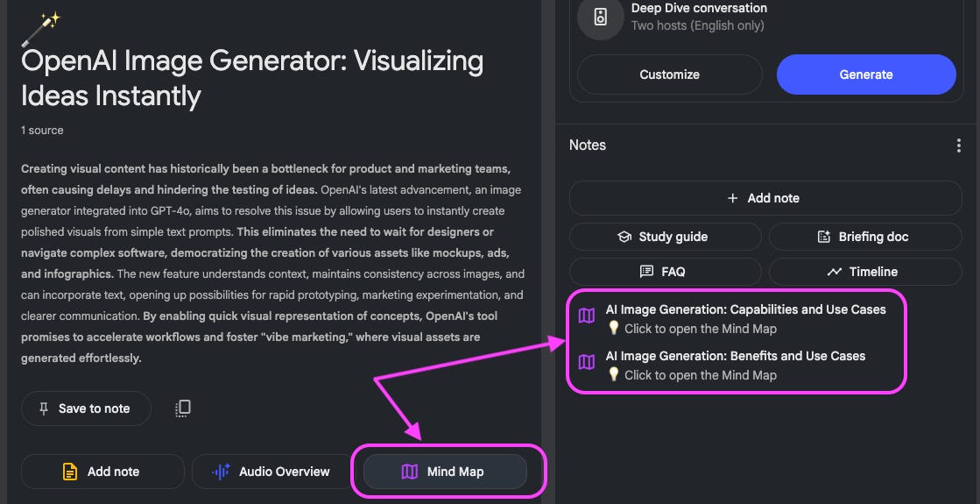This screenshot has height=504, width=980.
Task: Open the Mind Map button
Action: point(445,472)
